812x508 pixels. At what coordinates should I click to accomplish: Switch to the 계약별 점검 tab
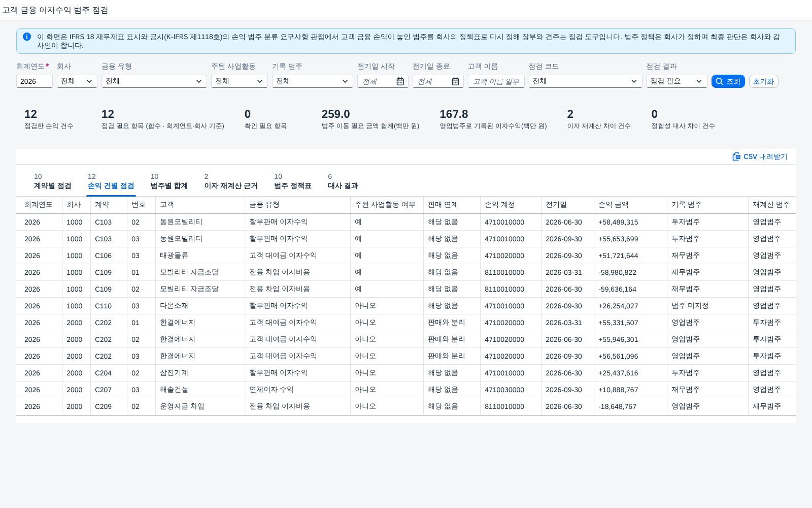pos(52,182)
